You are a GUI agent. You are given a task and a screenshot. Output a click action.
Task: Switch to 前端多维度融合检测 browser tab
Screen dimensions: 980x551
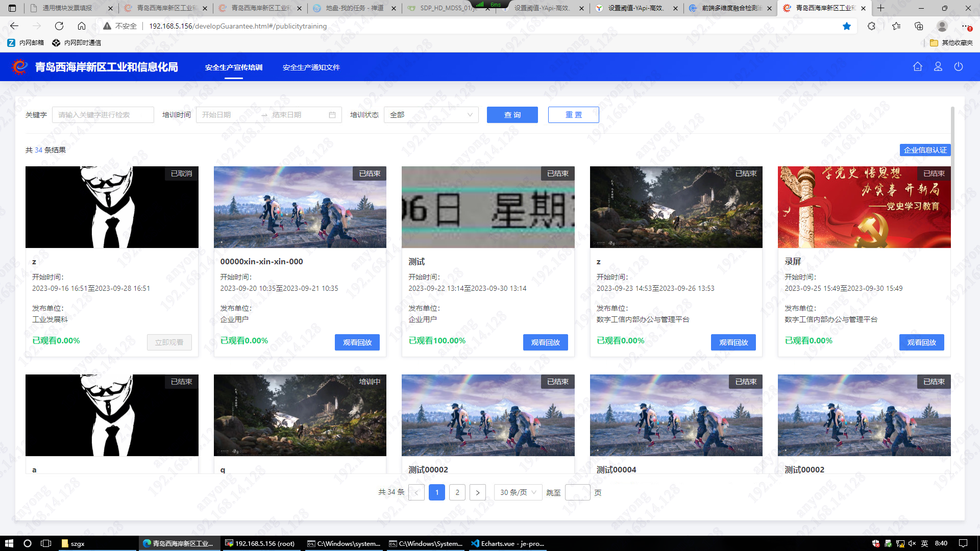[730, 8]
